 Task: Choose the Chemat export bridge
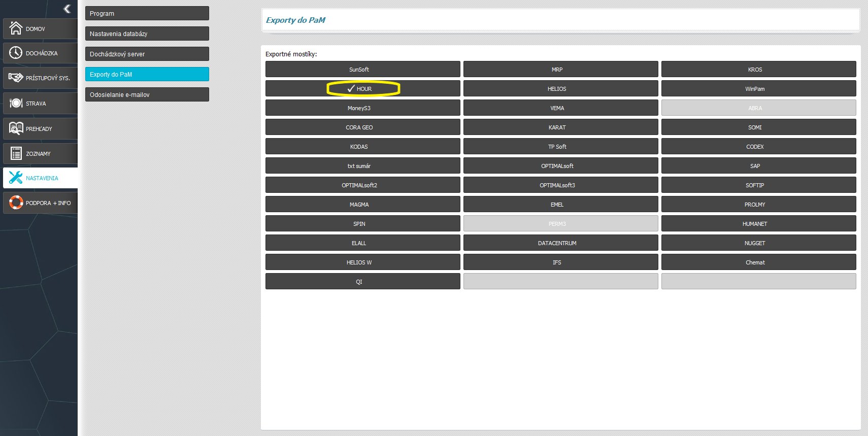(759, 262)
